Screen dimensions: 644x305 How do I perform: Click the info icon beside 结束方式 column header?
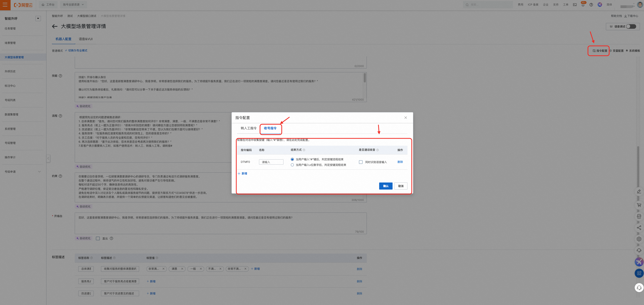304,150
